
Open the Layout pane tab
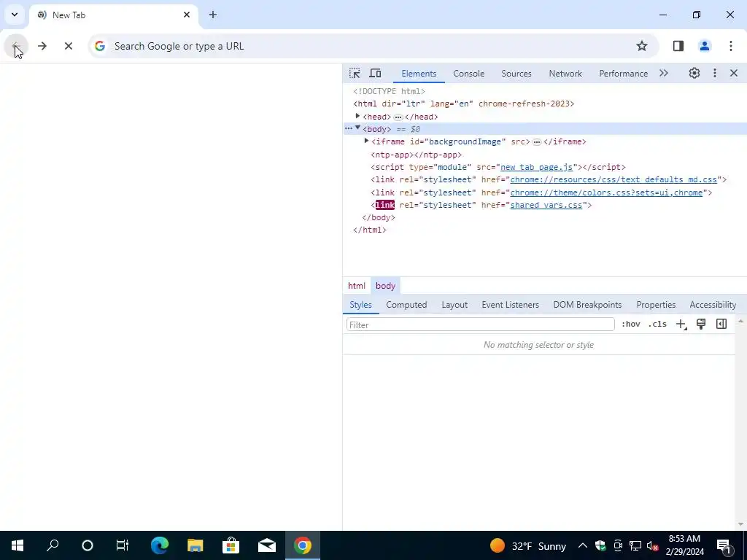pyautogui.click(x=454, y=305)
